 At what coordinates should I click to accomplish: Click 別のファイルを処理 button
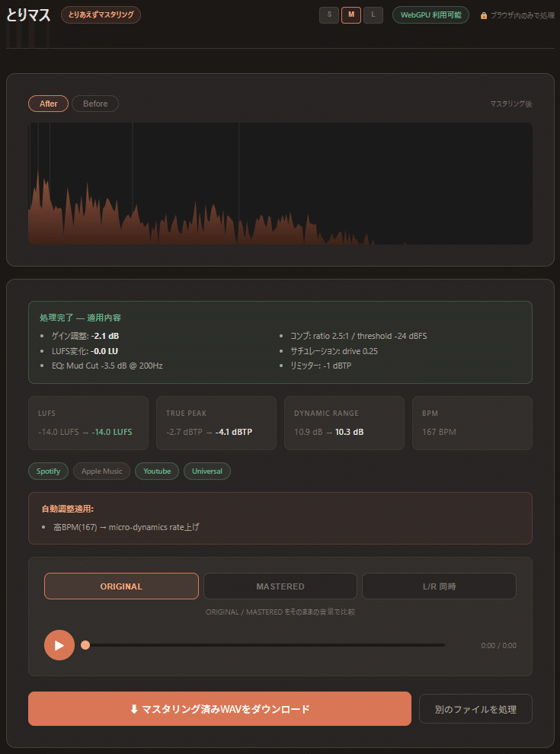point(475,709)
